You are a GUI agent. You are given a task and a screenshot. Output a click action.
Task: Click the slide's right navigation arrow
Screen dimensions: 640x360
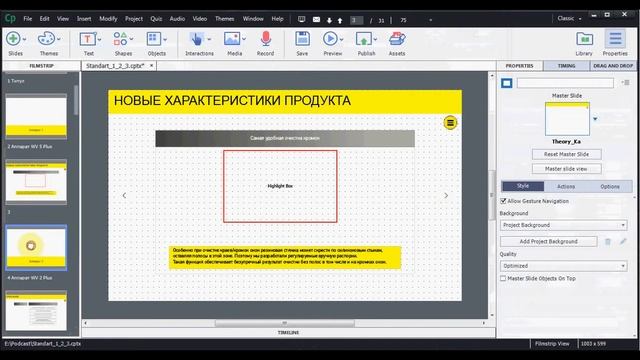pyautogui.click(x=446, y=196)
